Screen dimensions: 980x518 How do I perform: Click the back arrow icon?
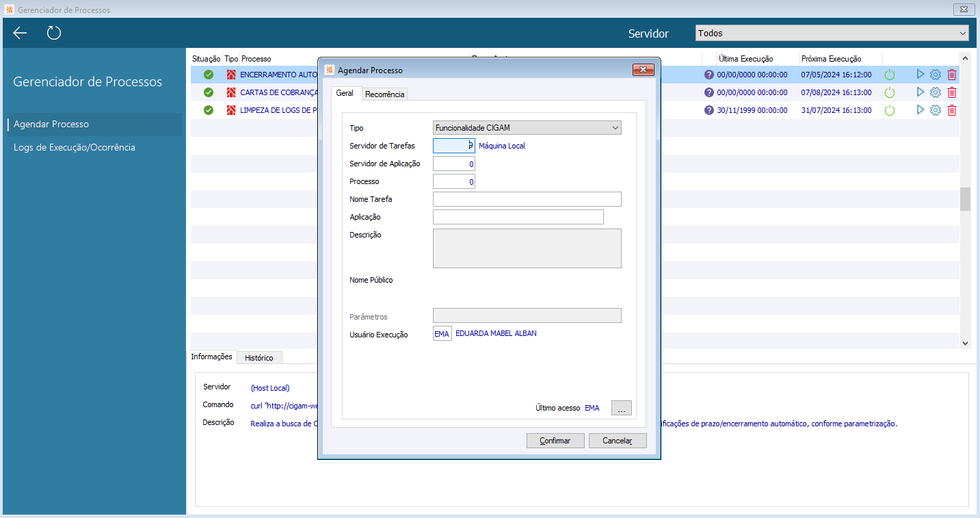click(20, 33)
